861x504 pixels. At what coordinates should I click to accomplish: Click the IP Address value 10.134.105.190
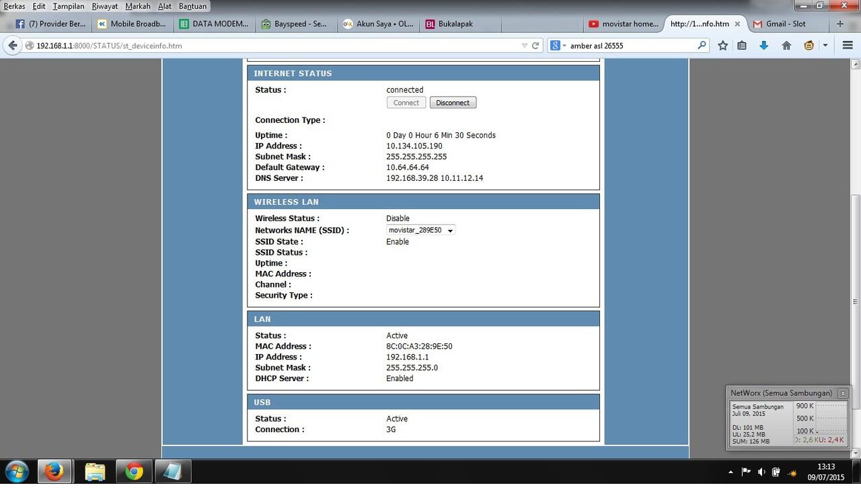(x=414, y=146)
